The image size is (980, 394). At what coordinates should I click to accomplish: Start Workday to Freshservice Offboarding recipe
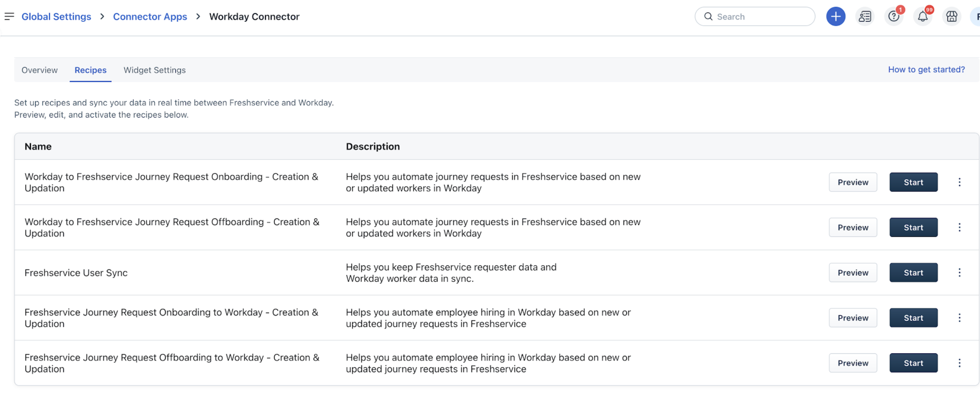pyautogui.click(x=913, y=227)
